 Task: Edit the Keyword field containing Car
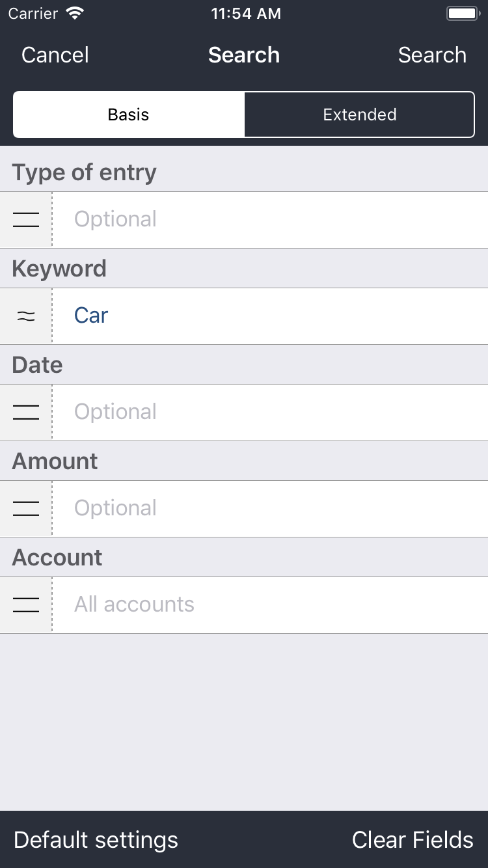270,316
